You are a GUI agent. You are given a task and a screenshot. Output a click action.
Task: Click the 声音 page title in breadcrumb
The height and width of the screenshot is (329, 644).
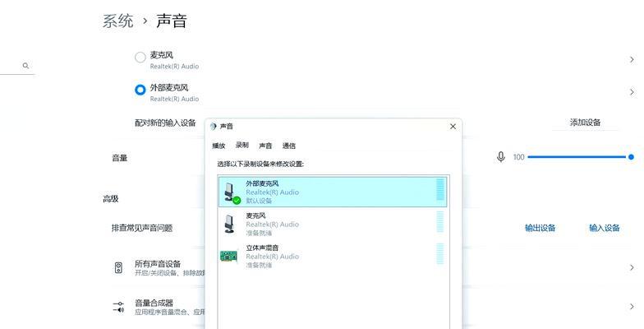pos(172,21)
